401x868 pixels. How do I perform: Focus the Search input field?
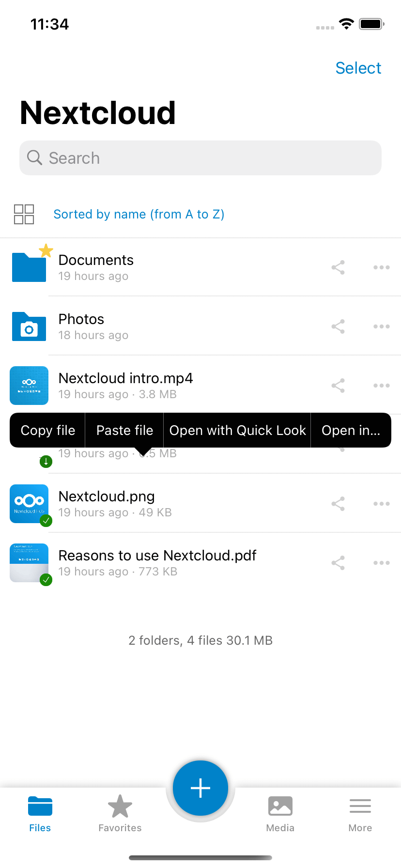click(x=200, y=158)
